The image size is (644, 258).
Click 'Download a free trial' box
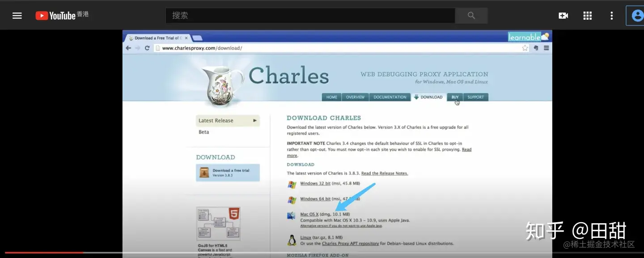[x=228, y=173]
